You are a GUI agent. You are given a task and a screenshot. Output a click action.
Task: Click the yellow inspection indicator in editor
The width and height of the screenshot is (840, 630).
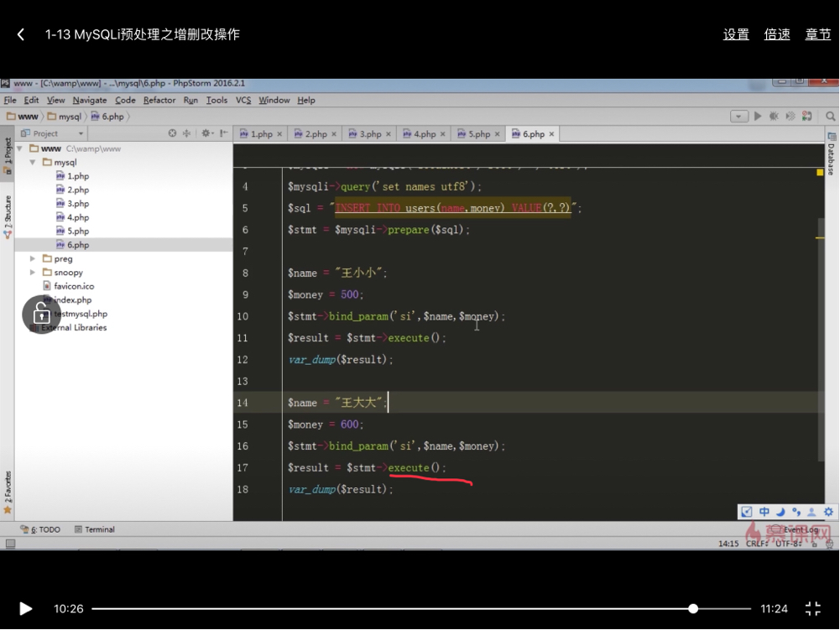[820, 173]
